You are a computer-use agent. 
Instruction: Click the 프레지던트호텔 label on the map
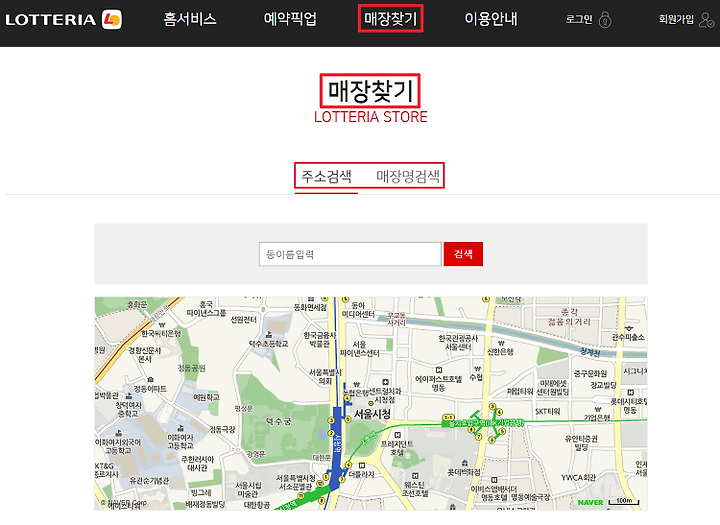point(397,448)
